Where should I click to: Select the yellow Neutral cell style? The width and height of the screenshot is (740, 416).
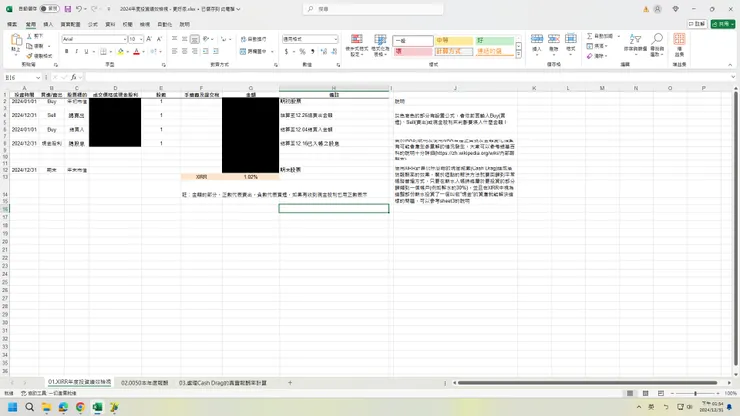click(454, 41)
